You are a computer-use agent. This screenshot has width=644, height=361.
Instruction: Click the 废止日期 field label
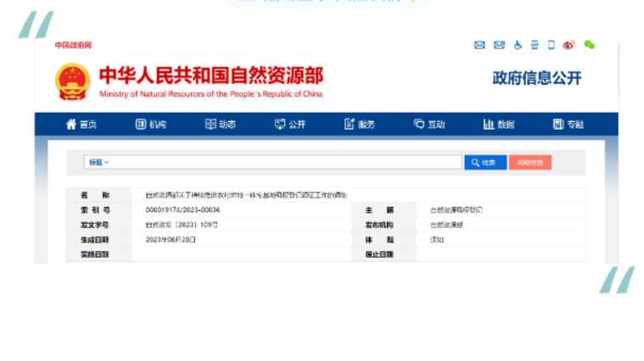379,254
